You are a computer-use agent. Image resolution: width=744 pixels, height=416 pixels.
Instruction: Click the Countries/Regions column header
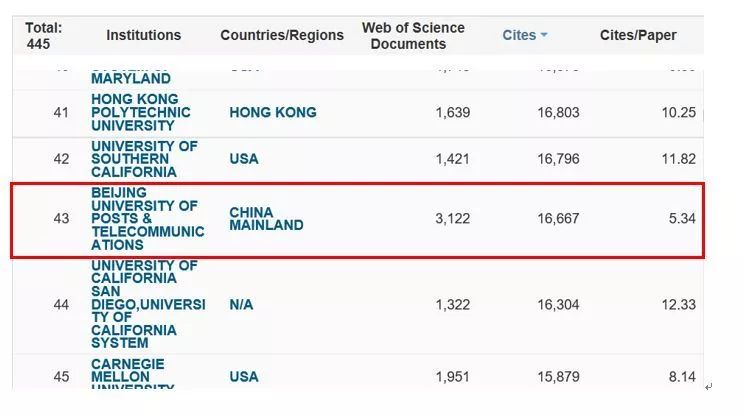click(282, 35)
